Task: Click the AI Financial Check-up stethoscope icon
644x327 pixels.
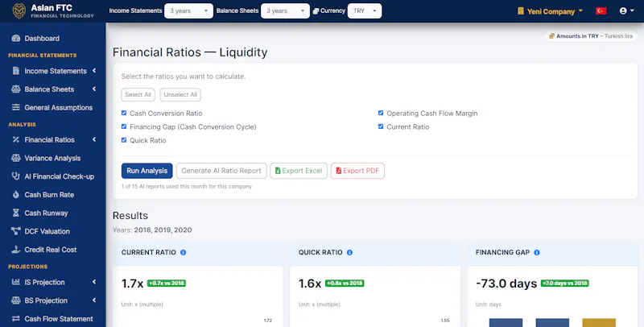Action: pyautogui.click(x=16, y=176)
